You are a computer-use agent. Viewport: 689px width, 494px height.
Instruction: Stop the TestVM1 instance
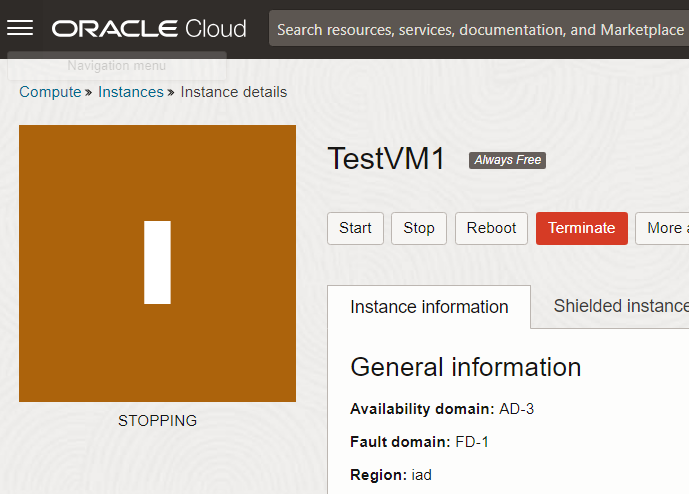point(419,228)
